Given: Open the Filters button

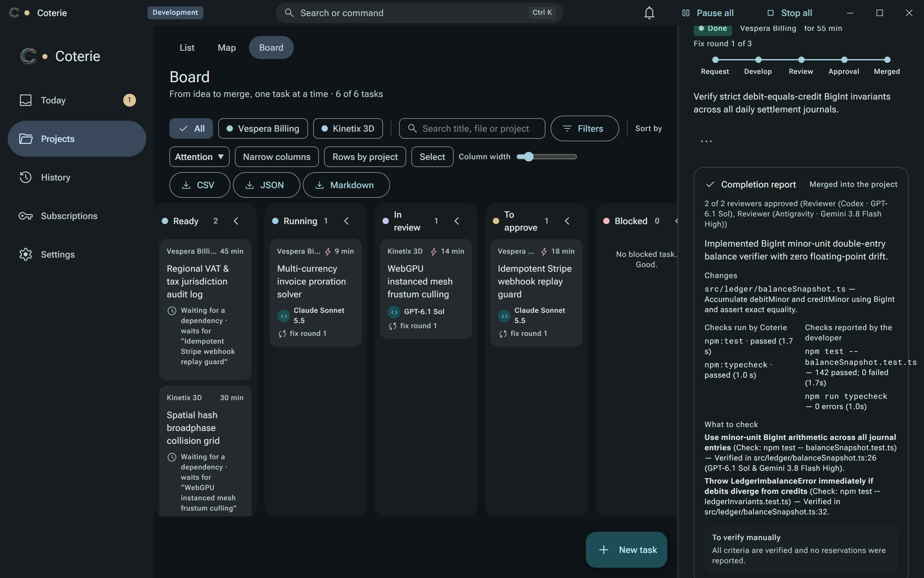Looking at the screenshot, I should 585,128.
